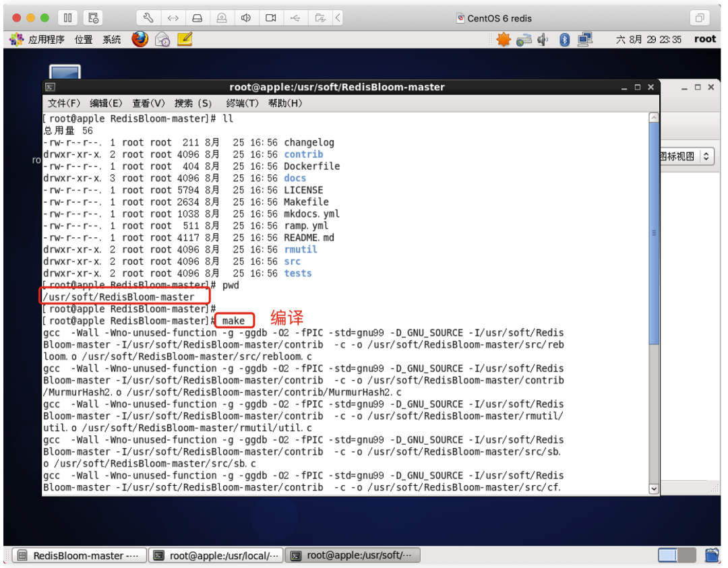Collapse the device toolbar chevron
Screen dimensions: 728x568
point(338,18)
